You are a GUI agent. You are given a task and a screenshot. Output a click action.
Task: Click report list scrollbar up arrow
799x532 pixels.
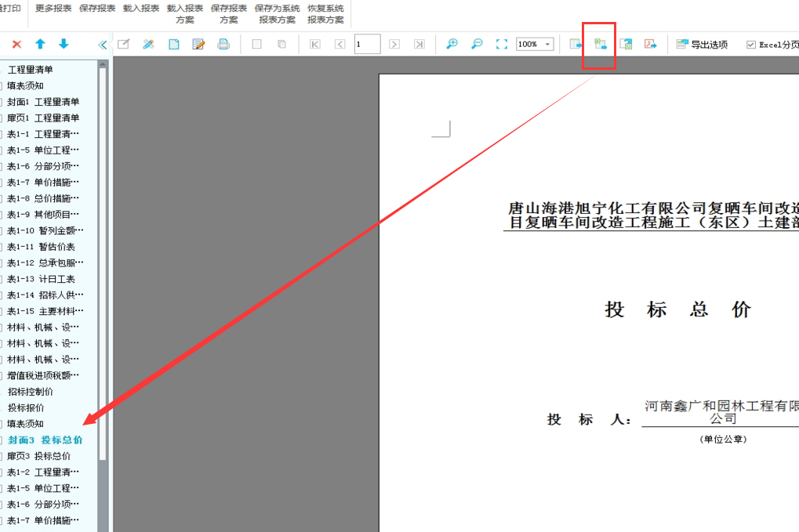click(103, 64)
